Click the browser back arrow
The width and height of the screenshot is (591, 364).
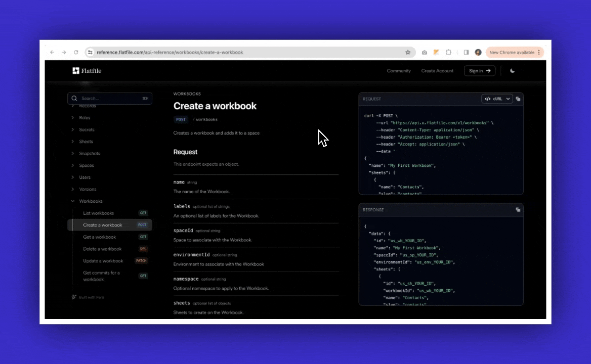pyautogui.click(x=52, y=52)
